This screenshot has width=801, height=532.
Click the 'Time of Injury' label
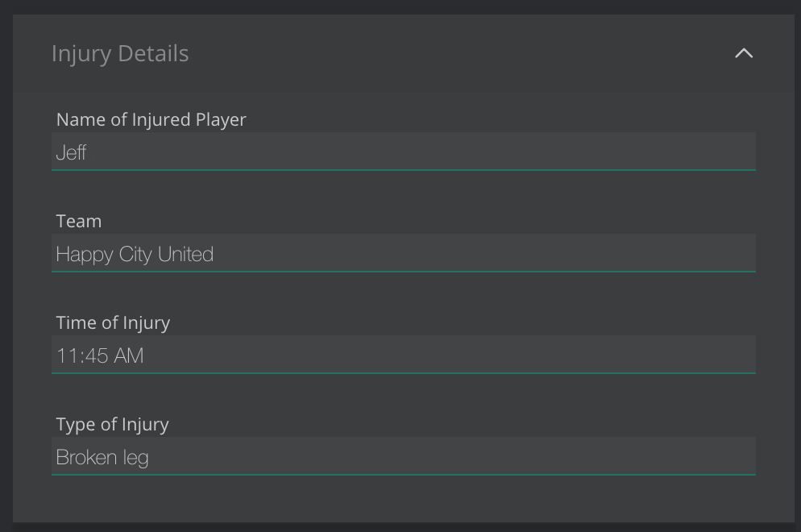(113, 322)
